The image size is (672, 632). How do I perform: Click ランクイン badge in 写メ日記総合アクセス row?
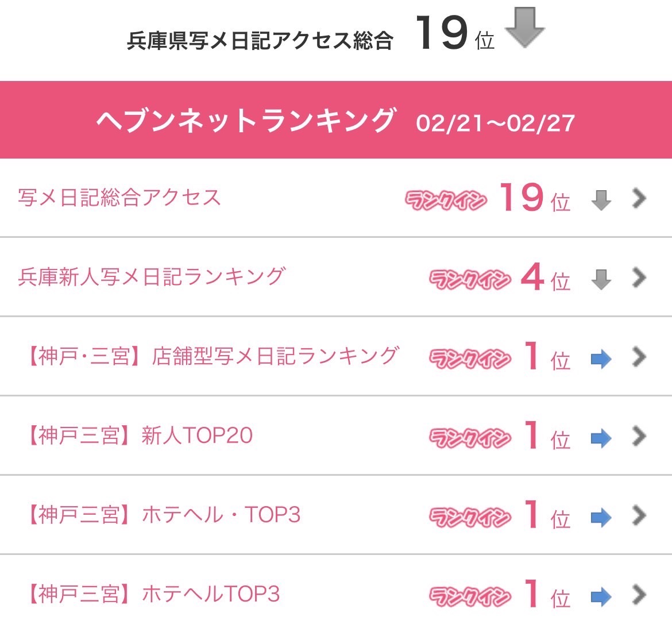(446, 200)
